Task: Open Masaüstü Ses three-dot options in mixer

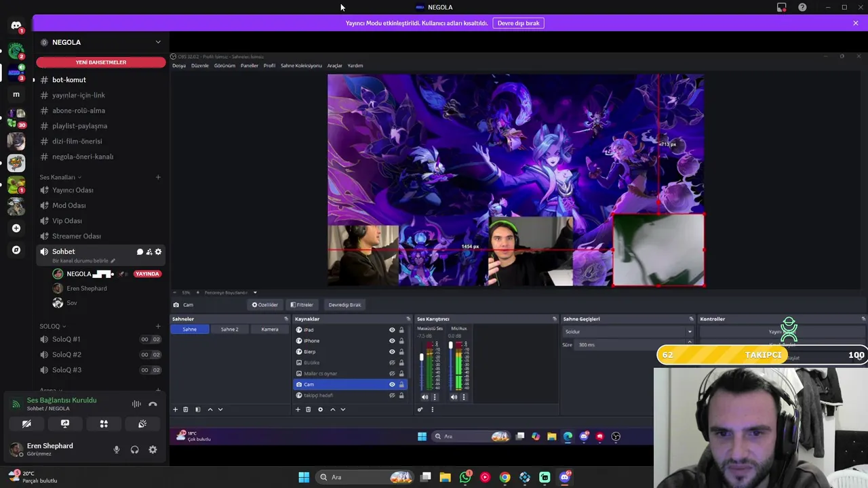Action: tap(435, 397)
